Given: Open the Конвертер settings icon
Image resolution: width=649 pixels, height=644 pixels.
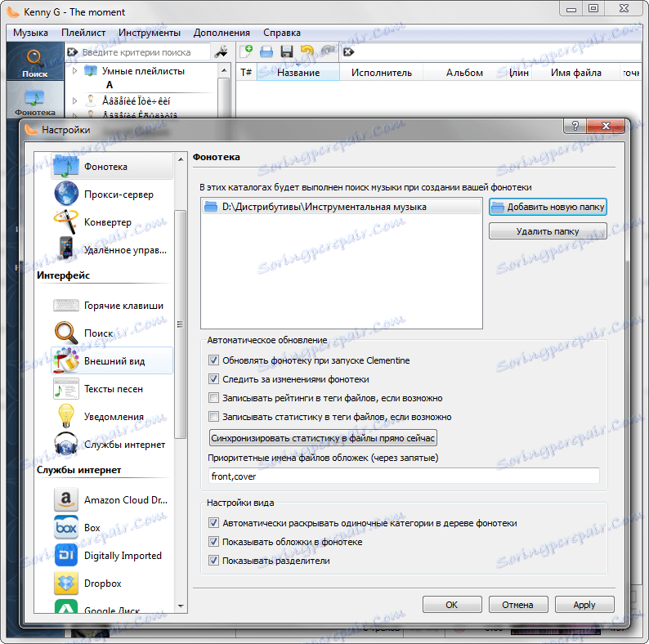Looking at the screenshot, I should tap(66, 221).
